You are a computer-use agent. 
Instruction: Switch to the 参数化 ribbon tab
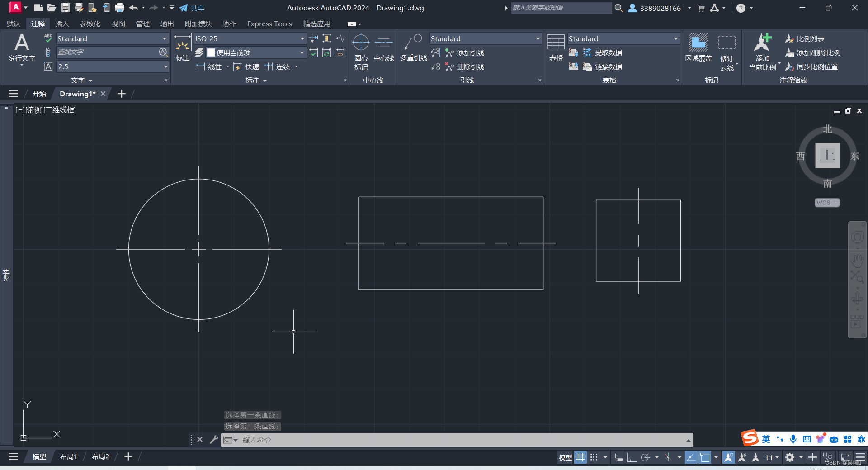[x=90, y=24]
